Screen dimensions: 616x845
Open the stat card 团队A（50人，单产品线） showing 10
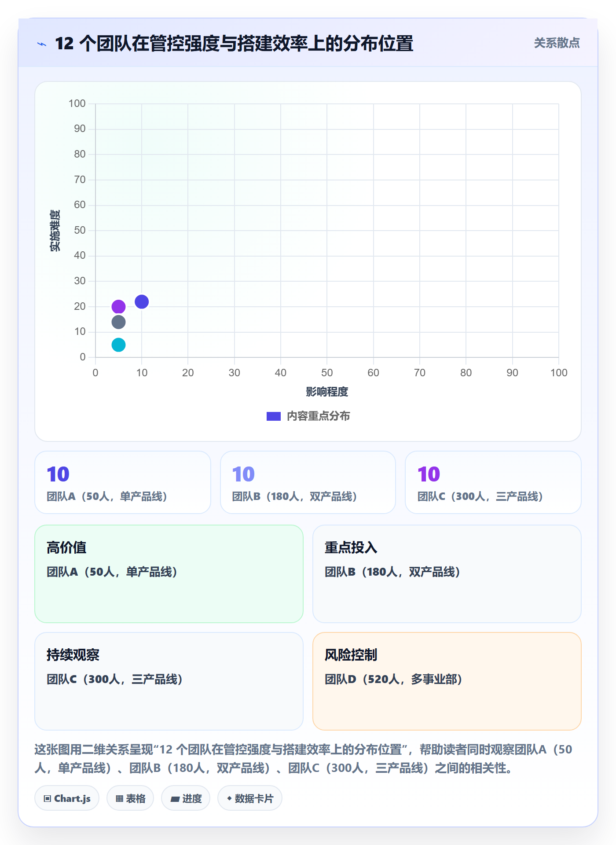[x=123, y=482]
